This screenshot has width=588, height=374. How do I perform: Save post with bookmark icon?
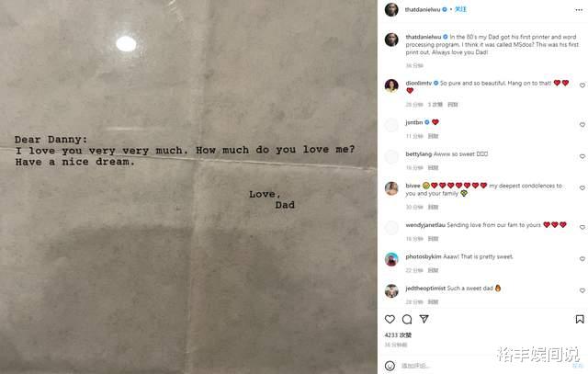(580, 319)
